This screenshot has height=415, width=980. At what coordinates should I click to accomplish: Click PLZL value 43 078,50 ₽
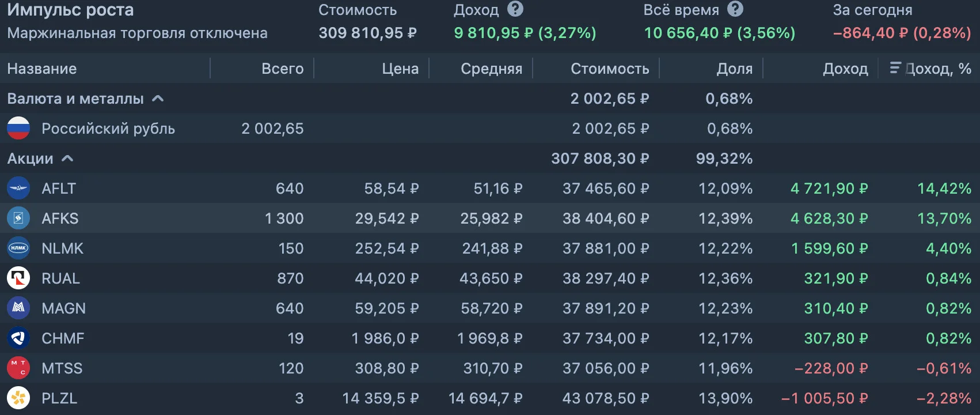[606, 398]
